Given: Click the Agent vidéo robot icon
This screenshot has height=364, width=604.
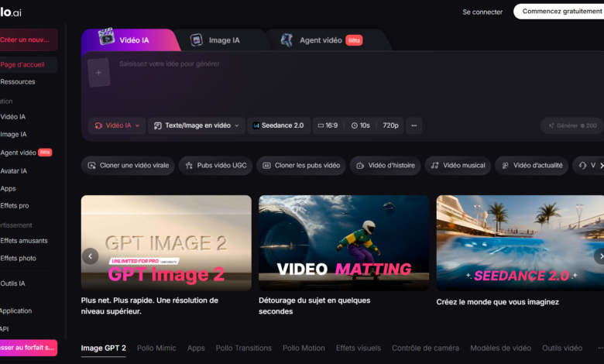Looking at the screenshot, I should [x=287, y=40].
